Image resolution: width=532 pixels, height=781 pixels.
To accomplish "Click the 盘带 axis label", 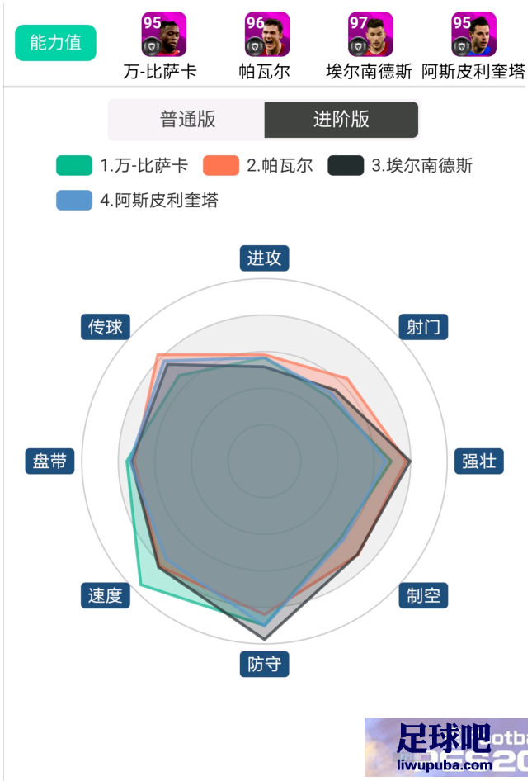I will coord(49,461).
